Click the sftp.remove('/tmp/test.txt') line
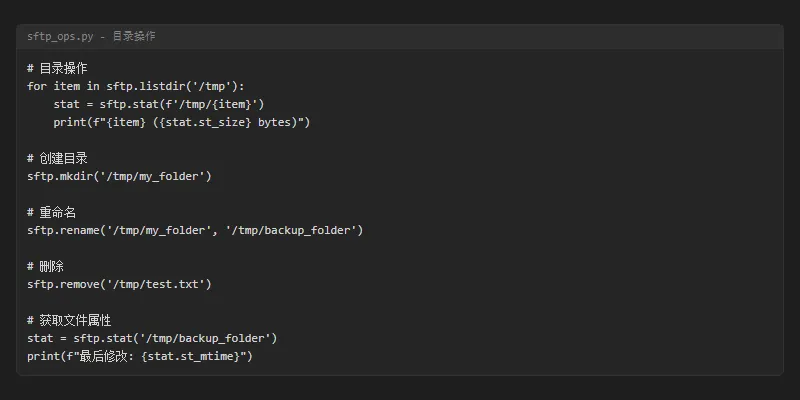This screenshot has width=800, height=400. 119,284
